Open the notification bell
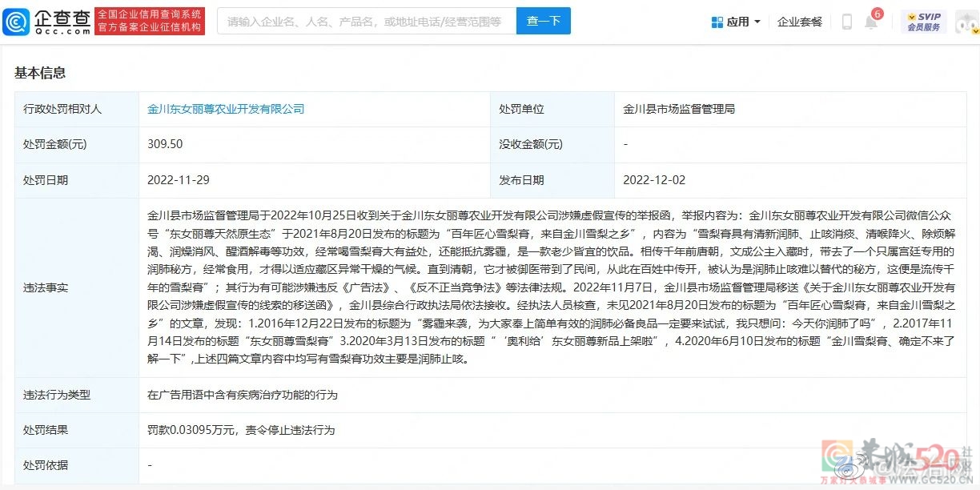The image size is (980, 490). point(870,22)
